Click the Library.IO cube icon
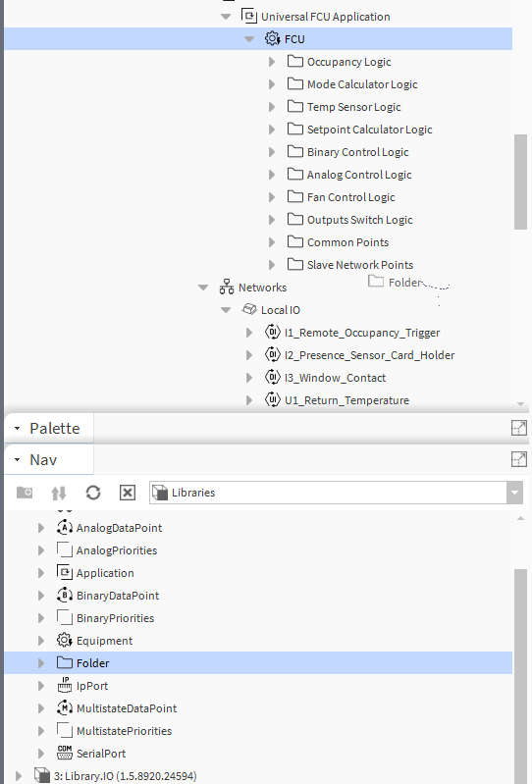 (x=41, y=775)
